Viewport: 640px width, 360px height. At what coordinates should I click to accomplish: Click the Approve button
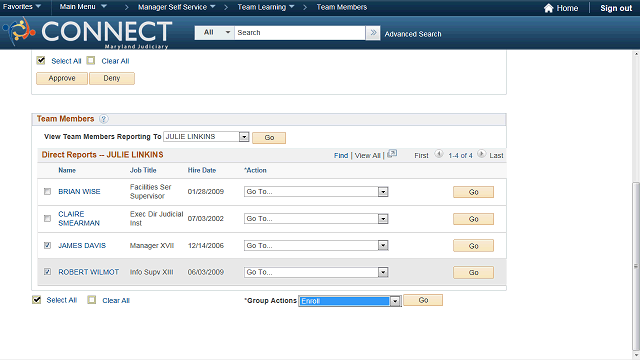click(62, 78)
